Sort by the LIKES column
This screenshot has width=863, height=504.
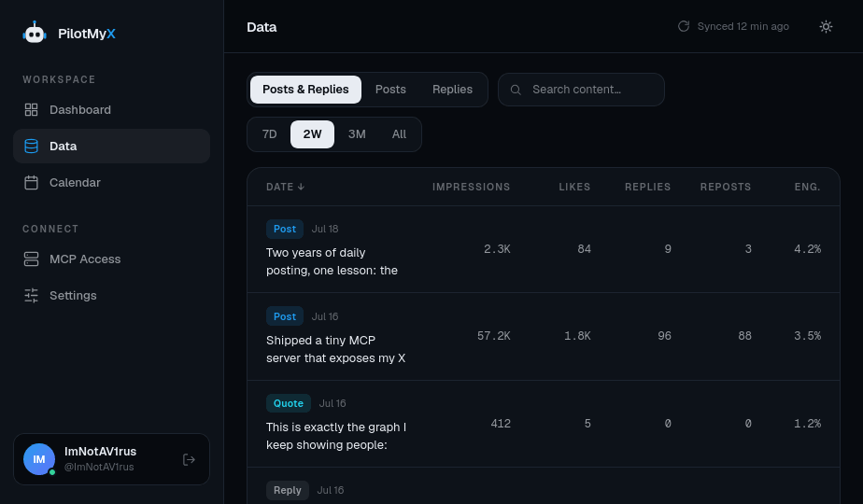pyautogui.click(x=574, y=187)
